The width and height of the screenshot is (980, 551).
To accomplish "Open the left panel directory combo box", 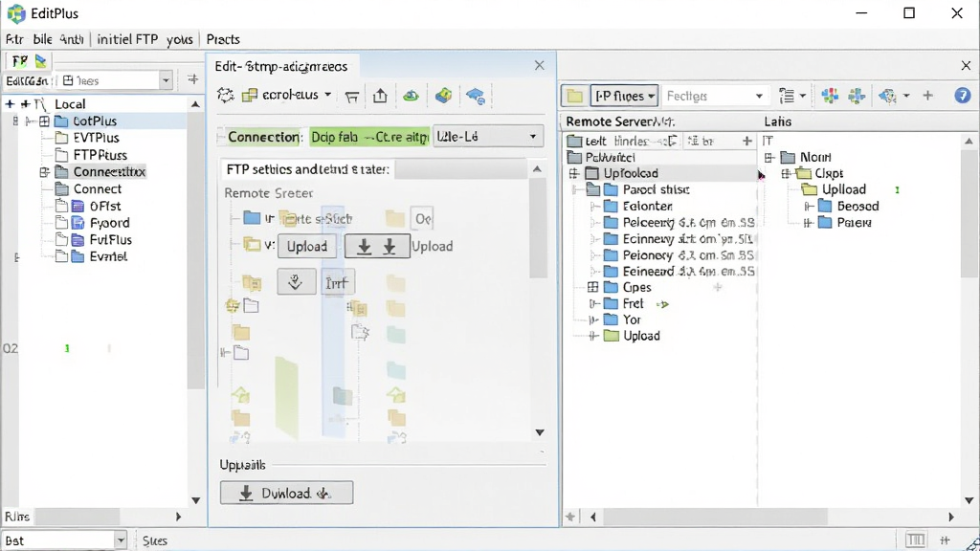I will 115,80.
